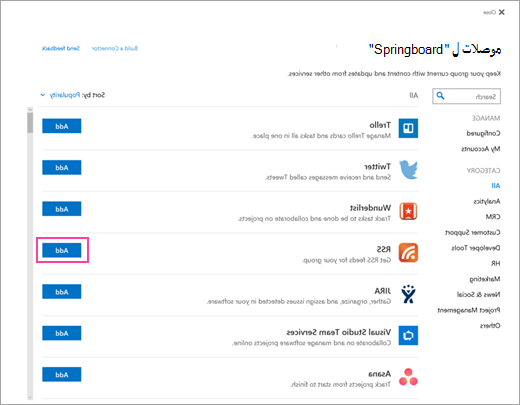Viewport: 520px width, 405px height.
Task: Click the Send feedback link
Action: [x=61, y=48]
